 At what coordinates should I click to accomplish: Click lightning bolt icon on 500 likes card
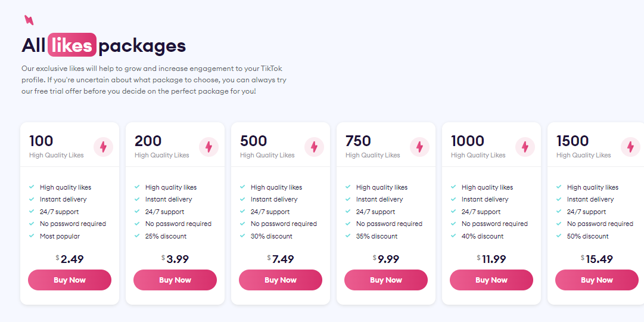[x=314, y=147]
